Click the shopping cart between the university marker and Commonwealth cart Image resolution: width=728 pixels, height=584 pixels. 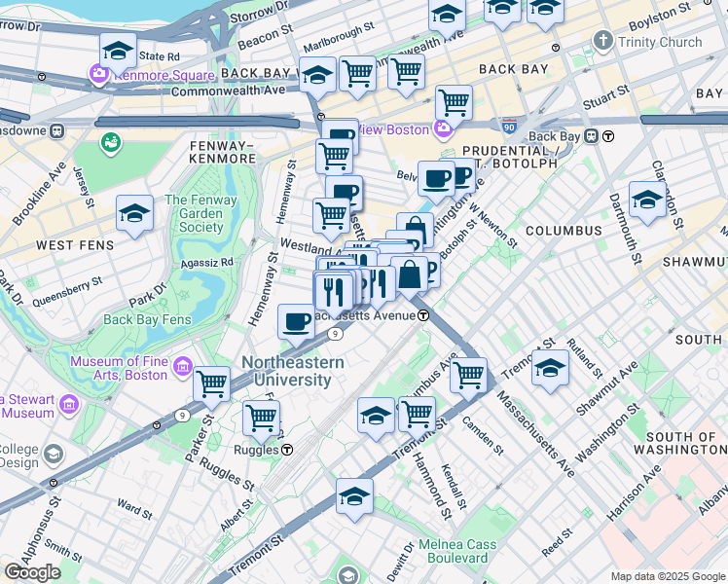[357, 76]
